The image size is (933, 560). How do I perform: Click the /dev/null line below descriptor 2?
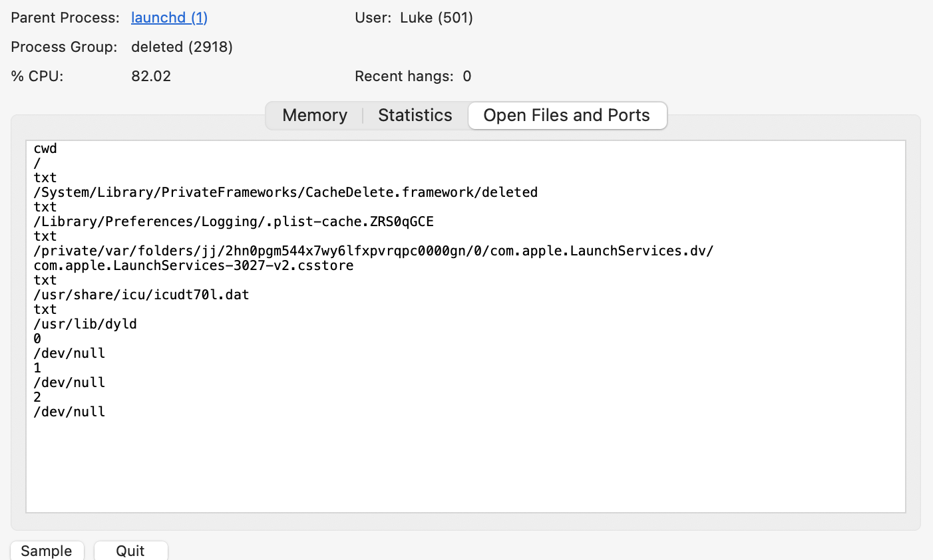click(x=69, y=412)
